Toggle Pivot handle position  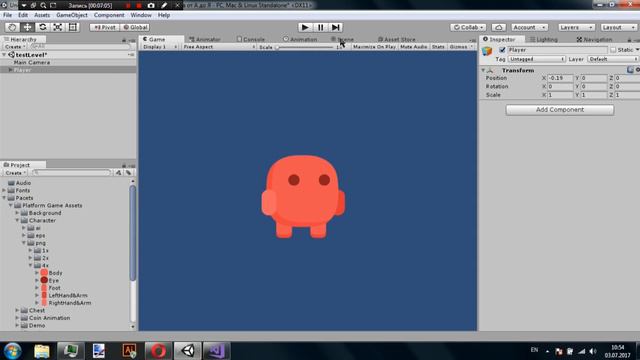coord(104,27)
